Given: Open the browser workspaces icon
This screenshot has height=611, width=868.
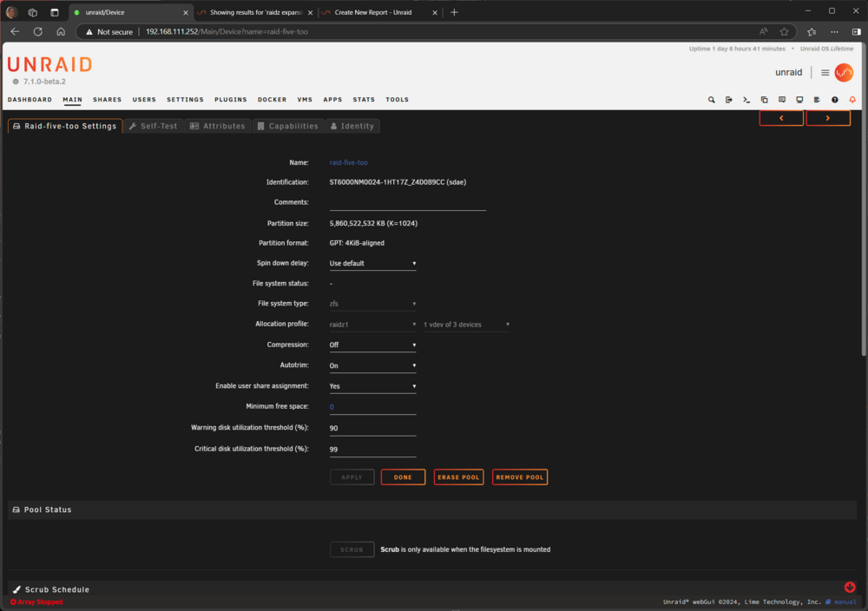Looking at the screenshot, I should point(33,12).
